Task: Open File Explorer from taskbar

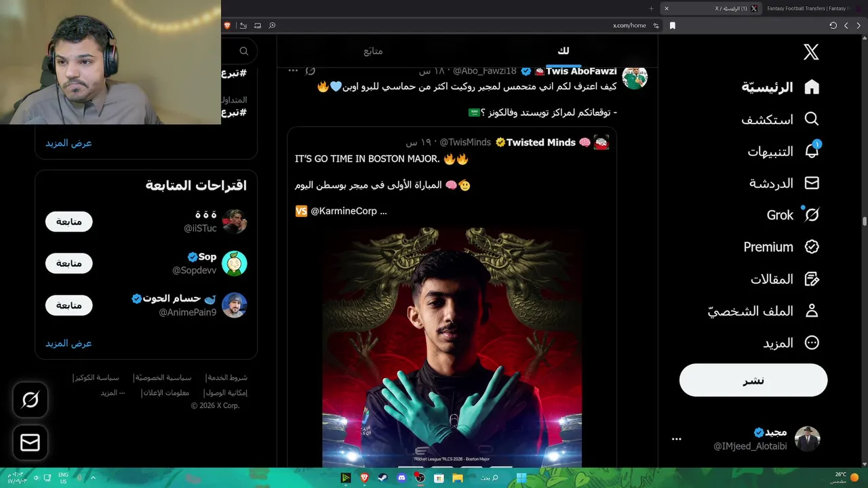Action: [x=458, y=478]
